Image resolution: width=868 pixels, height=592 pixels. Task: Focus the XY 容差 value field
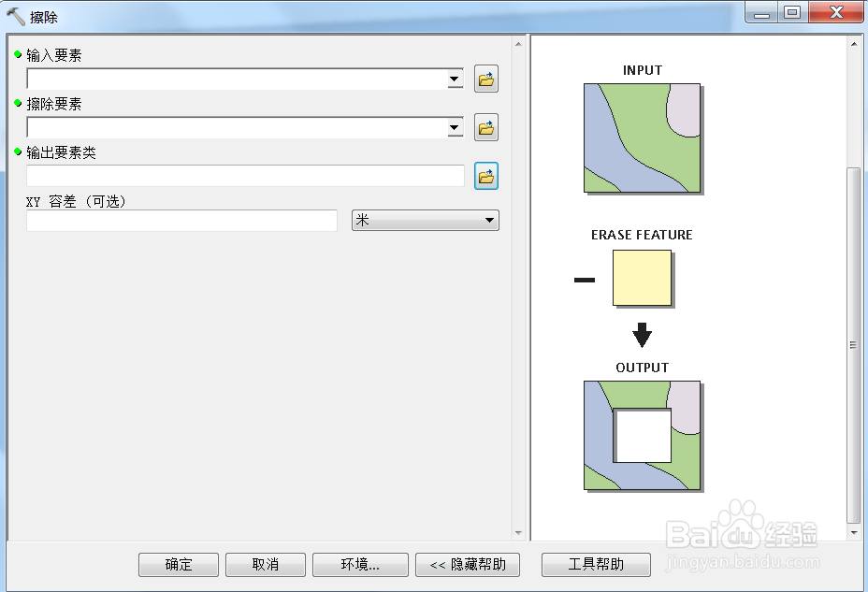click(181, 220)
